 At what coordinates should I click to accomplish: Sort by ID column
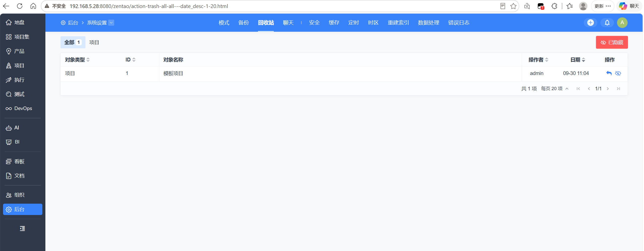click(131, 60)
